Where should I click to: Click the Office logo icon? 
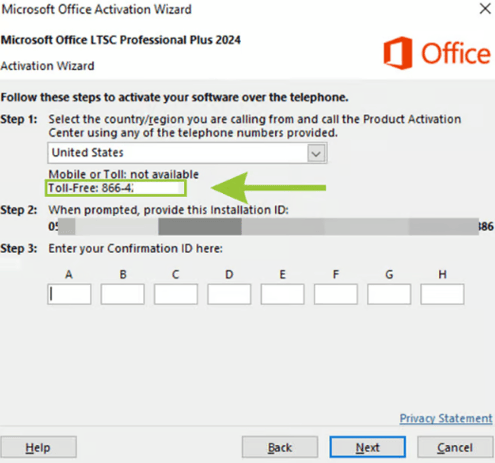(x=398, y=53)
